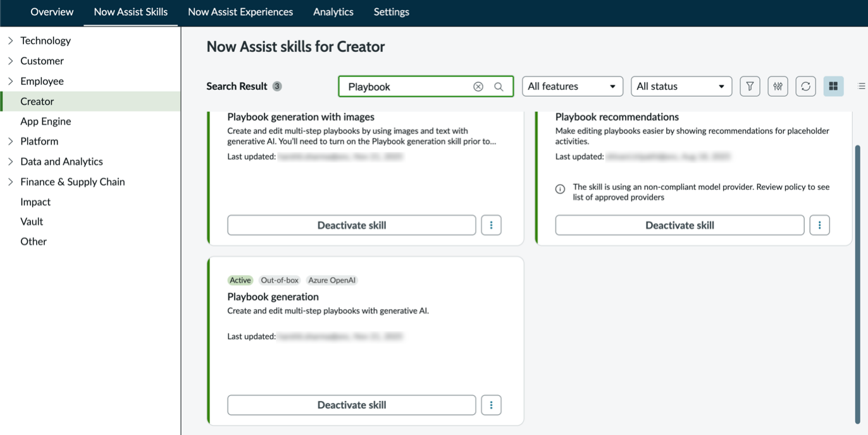This screenshot has height=435, width=868.
Task: Open the Settings tab
Action: [x=392, y=12]
